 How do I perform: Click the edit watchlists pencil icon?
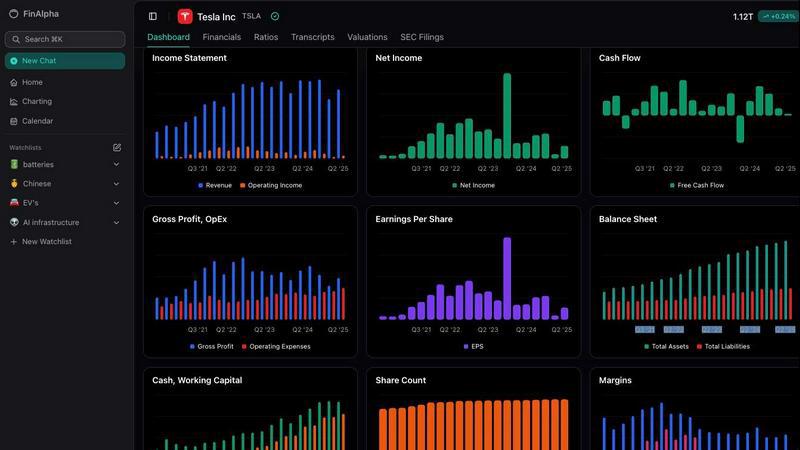pyautogui.click(x=117, y=147)
